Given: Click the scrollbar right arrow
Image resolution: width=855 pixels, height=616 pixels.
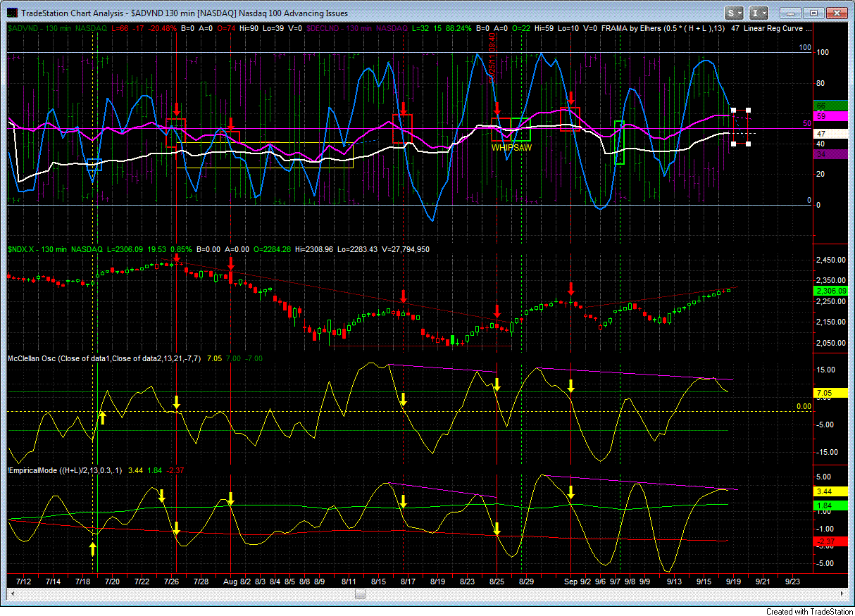Looking at the screenshot, I should [840, 594].
